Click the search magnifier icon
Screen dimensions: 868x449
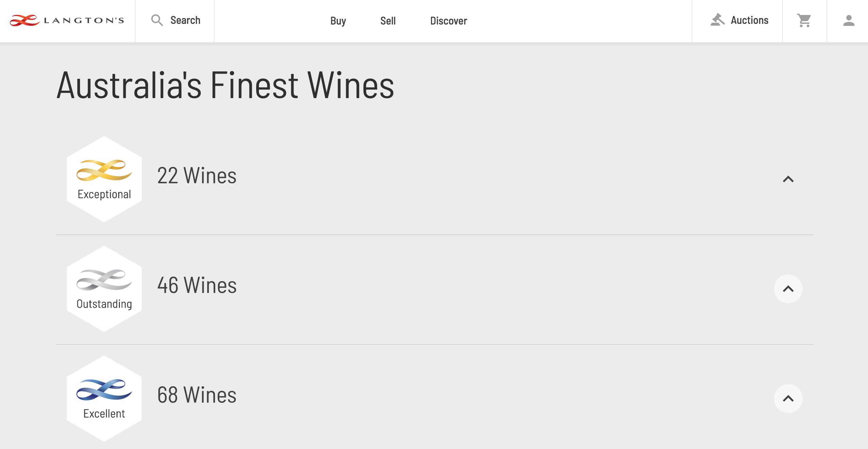[x=157, y=20]
